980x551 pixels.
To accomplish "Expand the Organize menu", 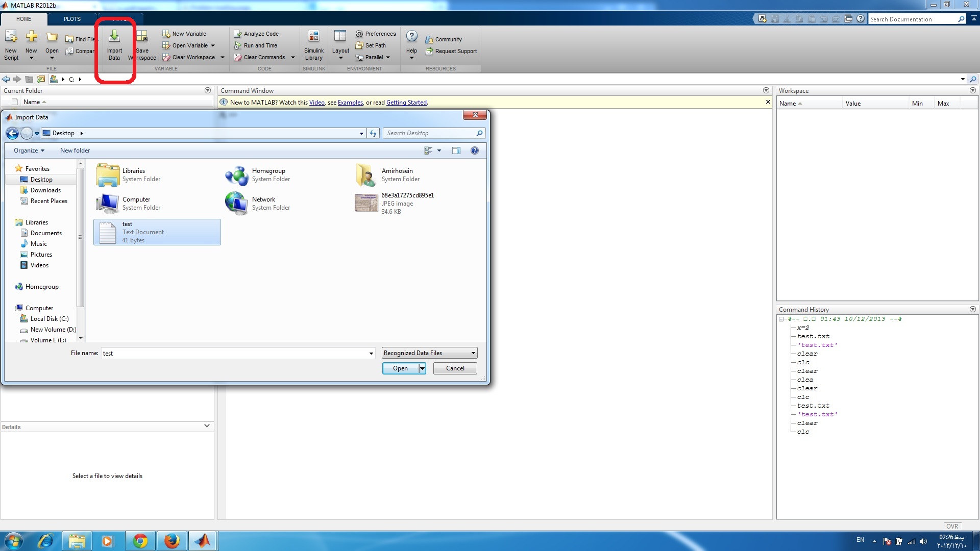I will point(29,151).
